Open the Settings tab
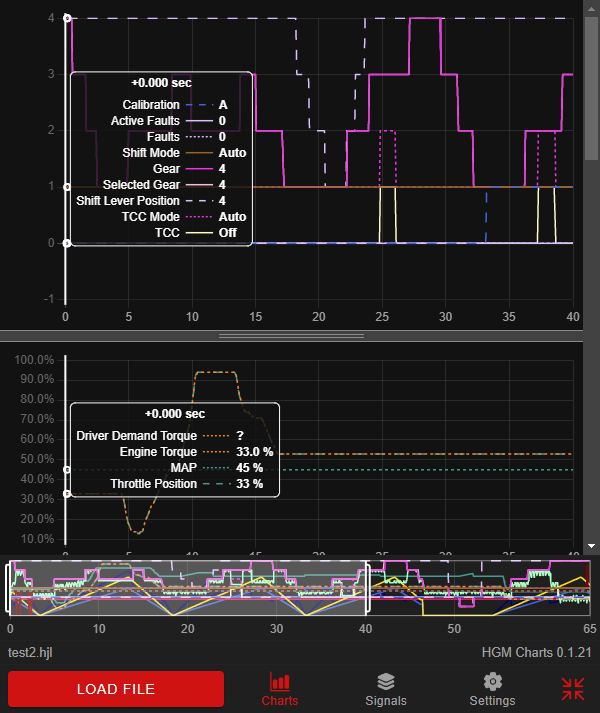This screenshot has width=600, height=713. point(492,690)
